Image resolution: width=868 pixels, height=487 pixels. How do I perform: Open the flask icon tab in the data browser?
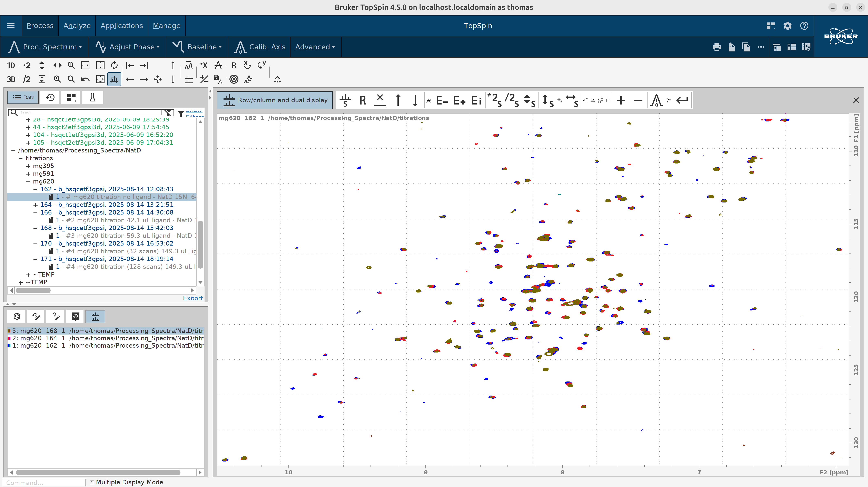pyautogui.click(x=92, y=97)
